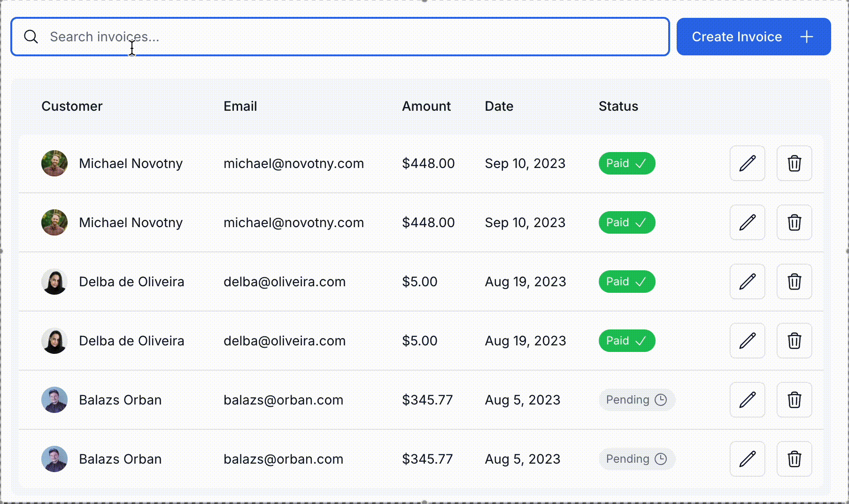Open editor for second Delba de Oliveira invoice
Image resolution: width=849 pixels, height=504 pixels.
pos(747,341)
